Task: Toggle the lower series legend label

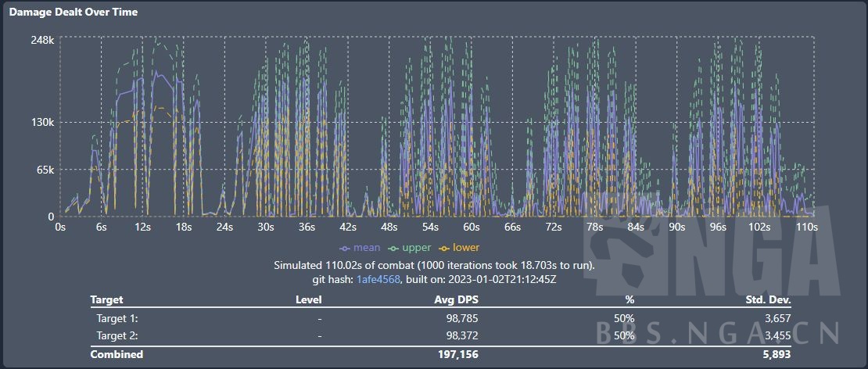Action: (x=466, y=248)
